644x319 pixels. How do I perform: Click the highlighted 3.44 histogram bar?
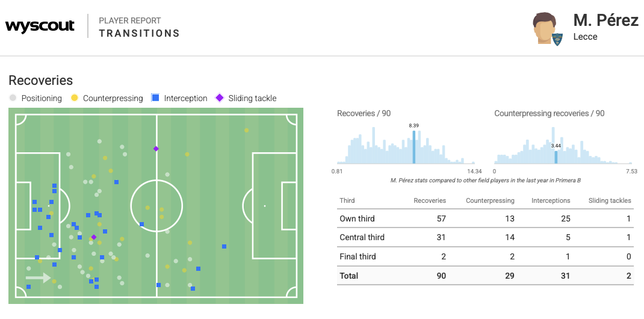(x=556, y=157)
